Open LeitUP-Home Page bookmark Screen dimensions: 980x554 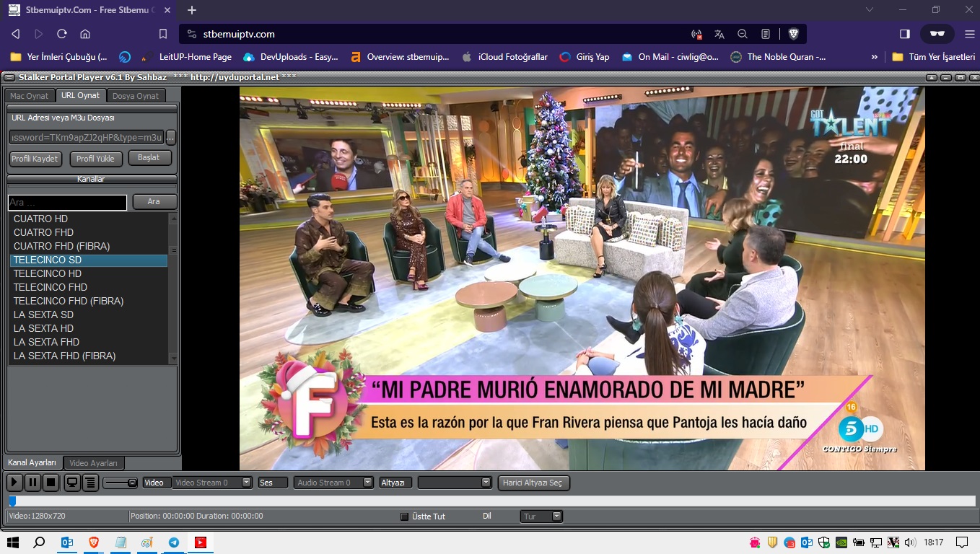tap(188, 57)
